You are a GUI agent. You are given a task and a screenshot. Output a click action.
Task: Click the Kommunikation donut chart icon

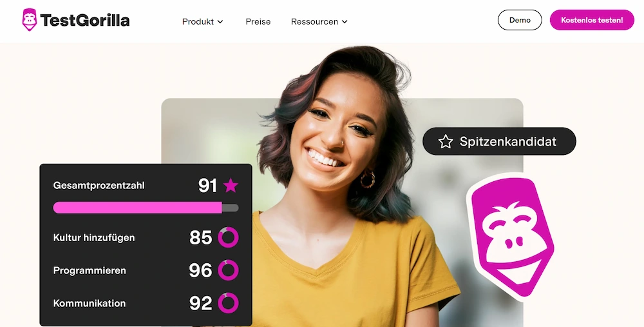[x=228, y=303]
